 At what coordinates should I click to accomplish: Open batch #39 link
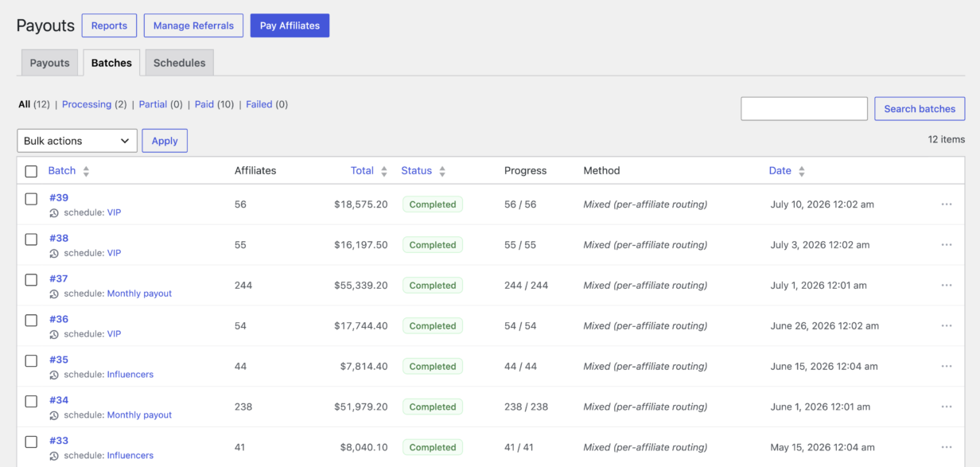59,198
